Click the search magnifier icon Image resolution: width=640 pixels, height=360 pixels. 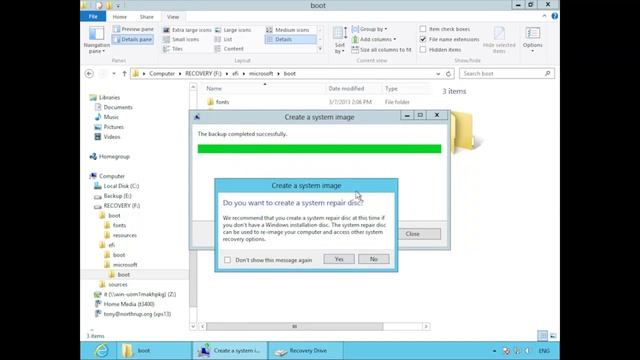pyautogui.click(x=547, y=73)
